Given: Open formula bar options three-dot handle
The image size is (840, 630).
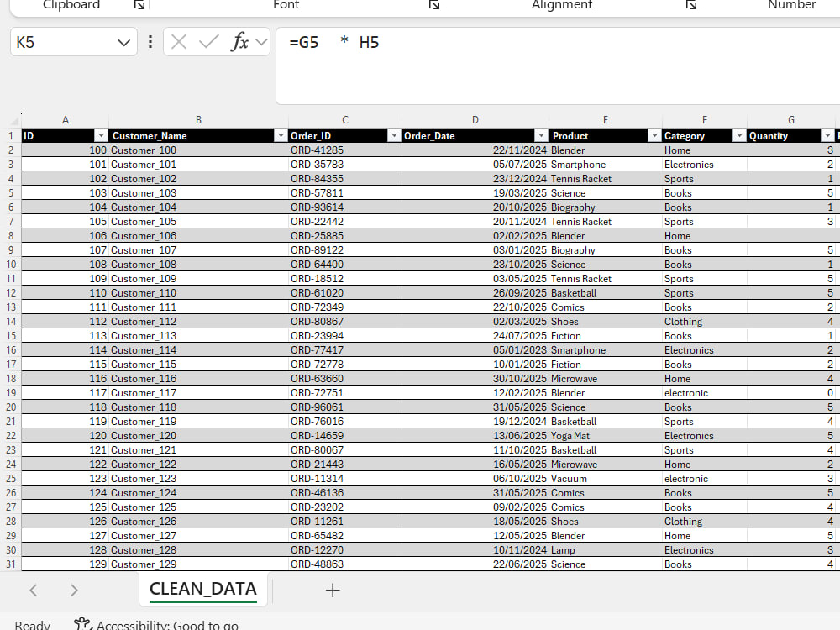Looking at the screenshot, I should (150, 42).
